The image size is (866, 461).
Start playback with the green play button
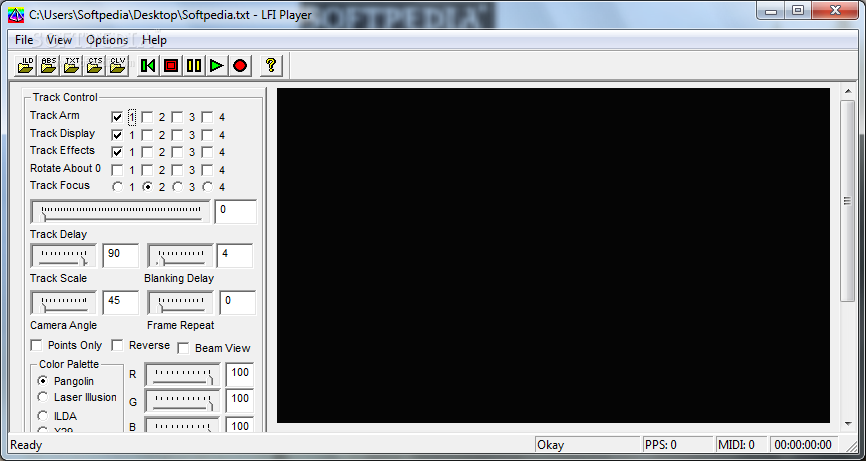(x=217, y=66)
